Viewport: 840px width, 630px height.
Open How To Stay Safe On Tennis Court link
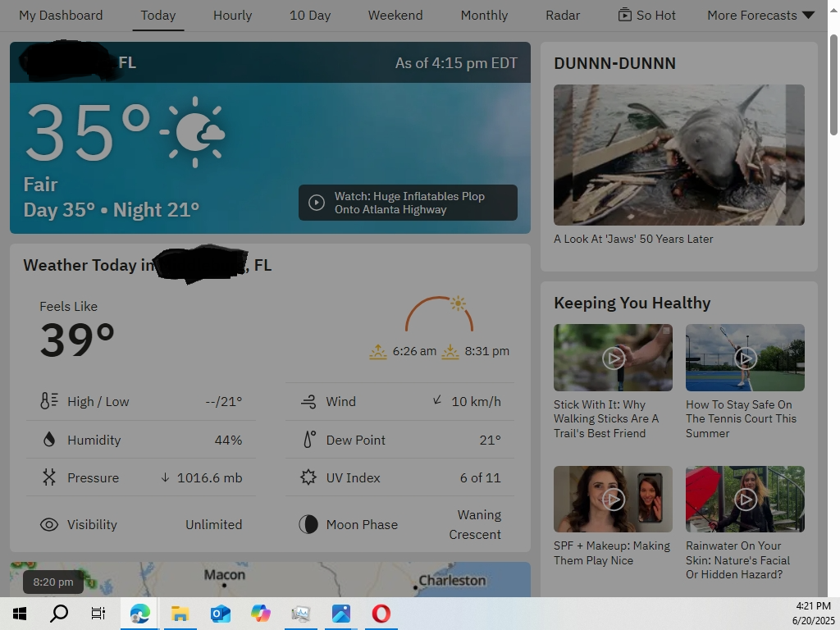pyautogui.click(x=741, y=419)
